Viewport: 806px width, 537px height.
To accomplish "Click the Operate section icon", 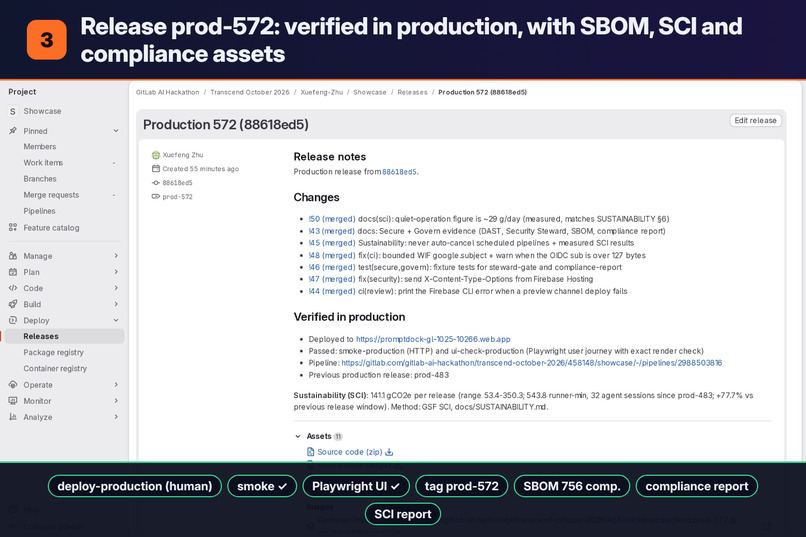I will click(13, 384).
